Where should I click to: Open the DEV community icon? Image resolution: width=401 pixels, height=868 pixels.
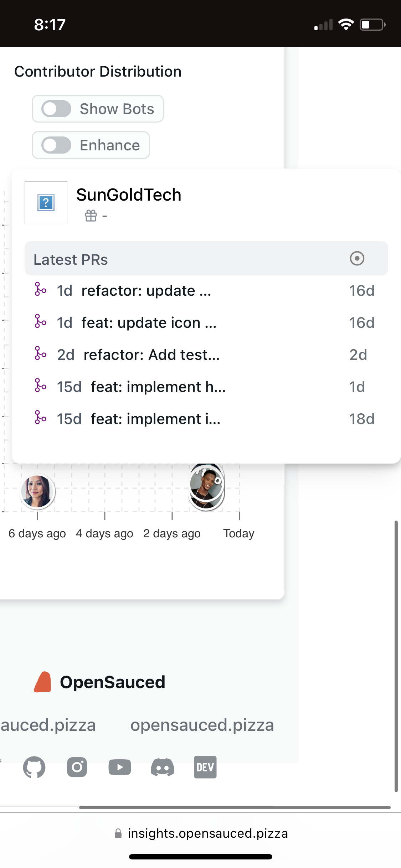[205, 767]
